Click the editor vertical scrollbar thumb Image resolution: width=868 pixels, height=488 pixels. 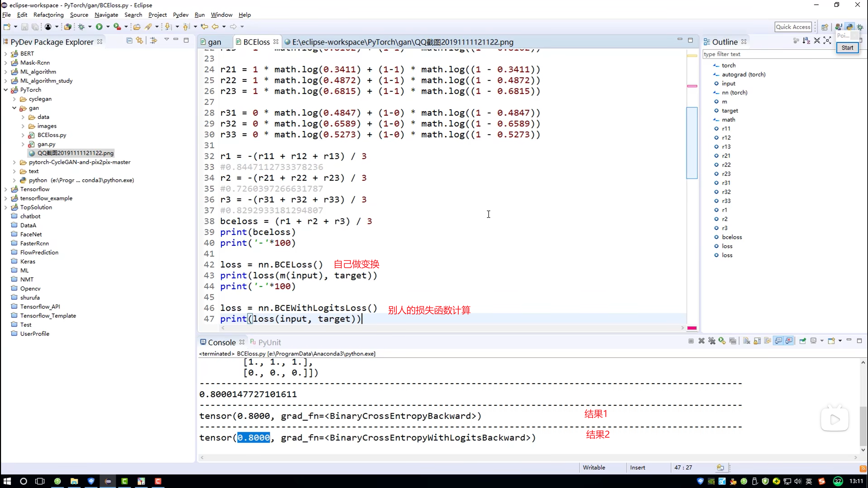tap(692, 143)
